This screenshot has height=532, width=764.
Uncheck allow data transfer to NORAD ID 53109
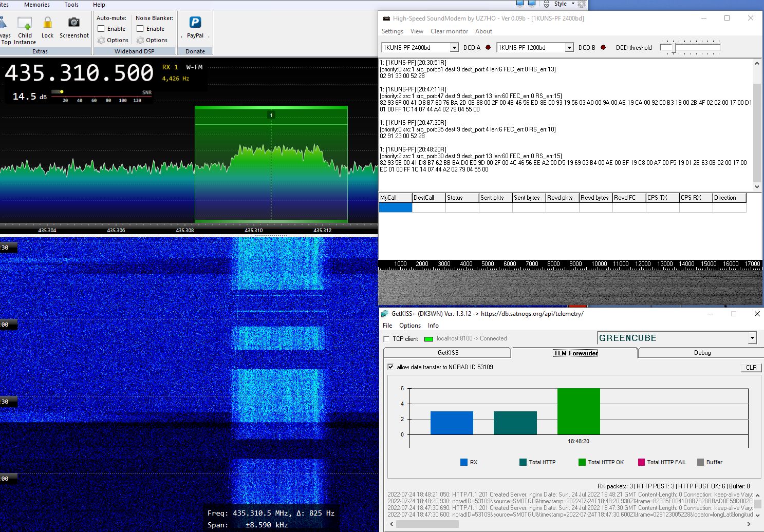390,367
